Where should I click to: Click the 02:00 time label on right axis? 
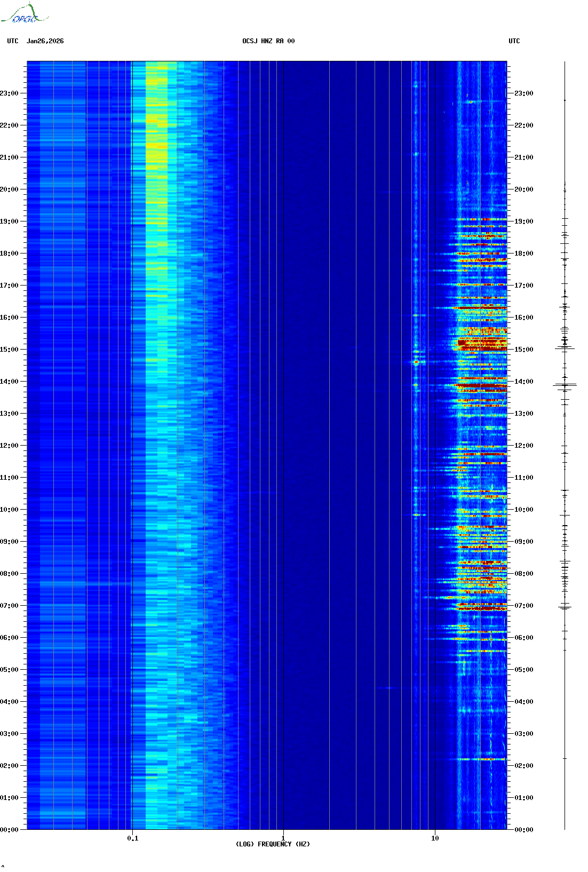[523, 766]
